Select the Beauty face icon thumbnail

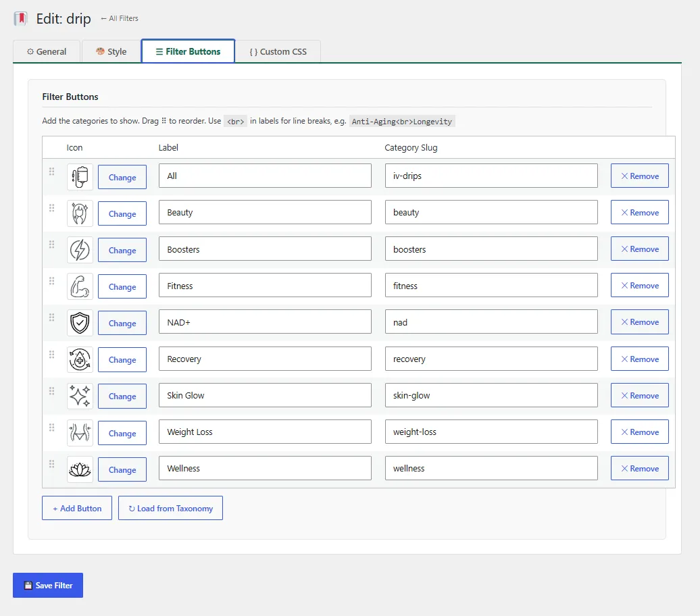(x=80, y=213)
